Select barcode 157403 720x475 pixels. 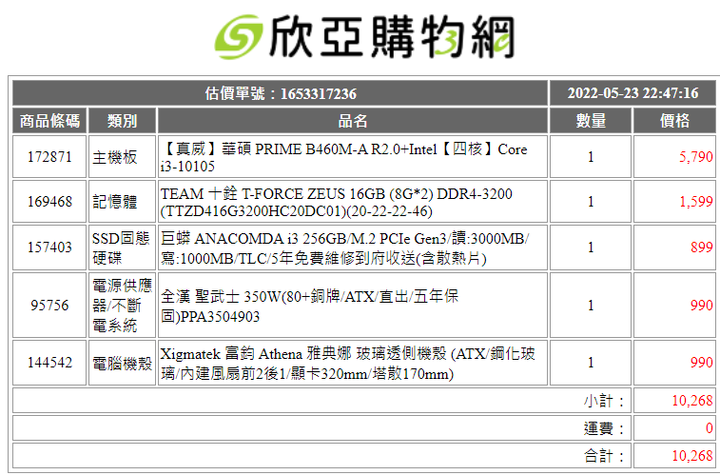pos(50,247)
